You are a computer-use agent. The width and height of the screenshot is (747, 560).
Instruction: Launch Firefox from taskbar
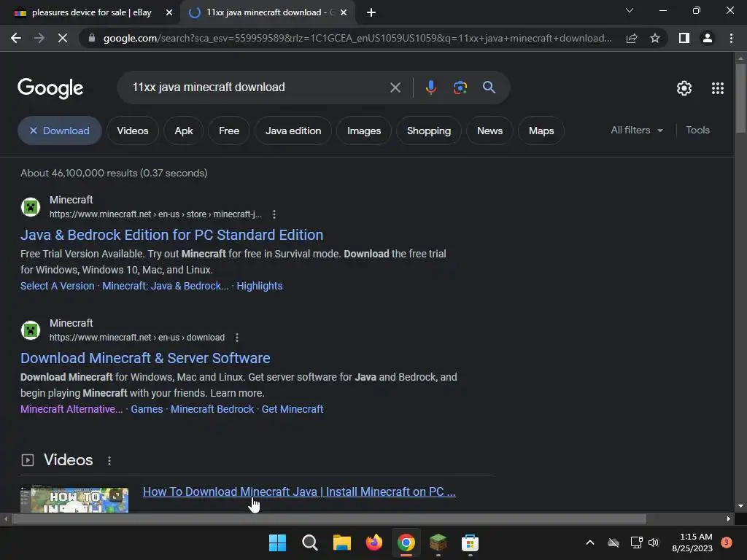click(374, 542)
